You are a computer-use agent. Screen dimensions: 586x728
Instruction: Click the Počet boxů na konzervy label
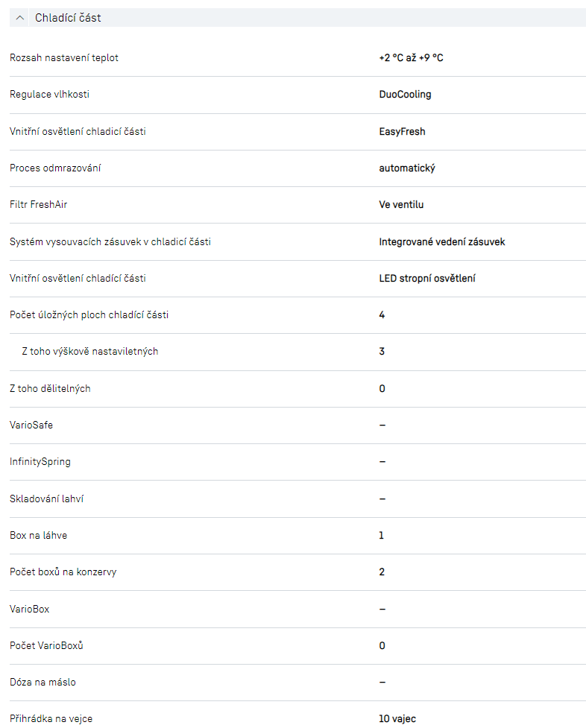coord(63,572)
